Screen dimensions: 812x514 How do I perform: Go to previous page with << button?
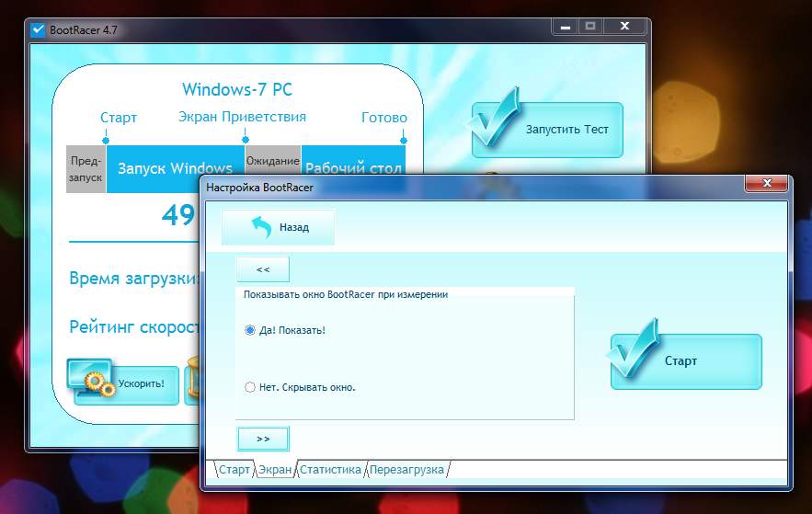click(x=263, y=269)
